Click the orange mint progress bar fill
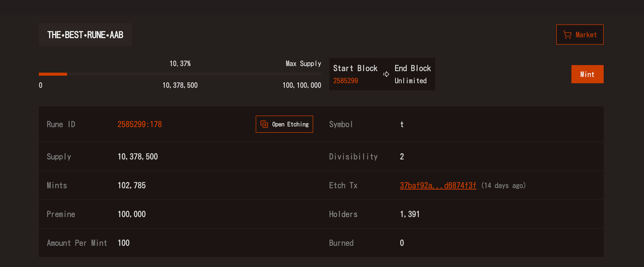This screenshot has height=267, width=644. pyautogui.click(x=53, y=74)
